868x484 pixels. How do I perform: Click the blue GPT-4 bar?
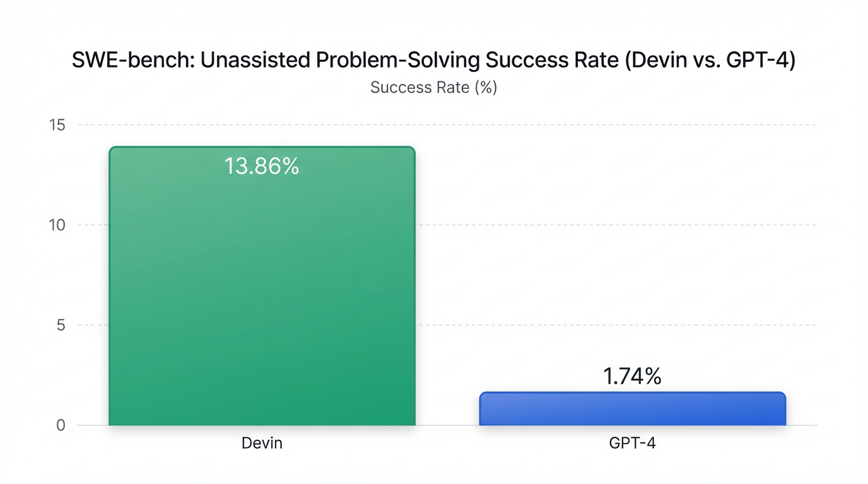pos(632,410)
